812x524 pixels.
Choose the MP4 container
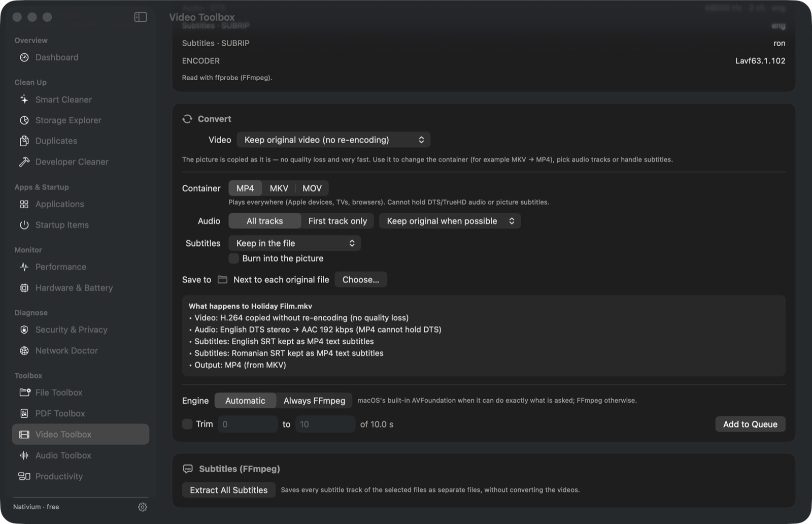[245, 188]
